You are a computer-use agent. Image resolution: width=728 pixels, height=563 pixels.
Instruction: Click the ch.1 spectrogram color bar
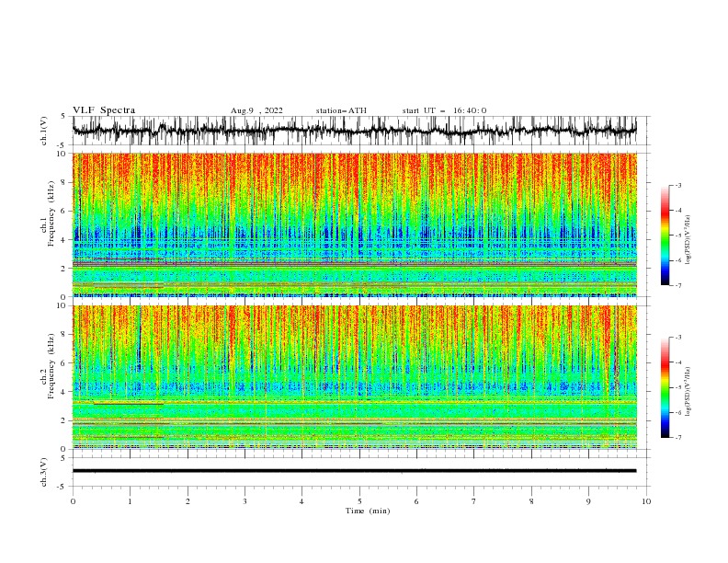pos(665,236)
